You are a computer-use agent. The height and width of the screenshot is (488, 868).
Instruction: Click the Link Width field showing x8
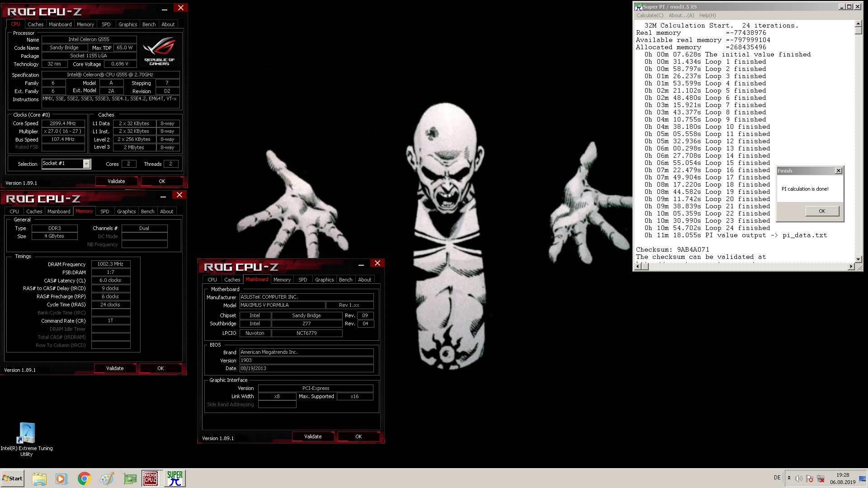click(x=277, y=396)
